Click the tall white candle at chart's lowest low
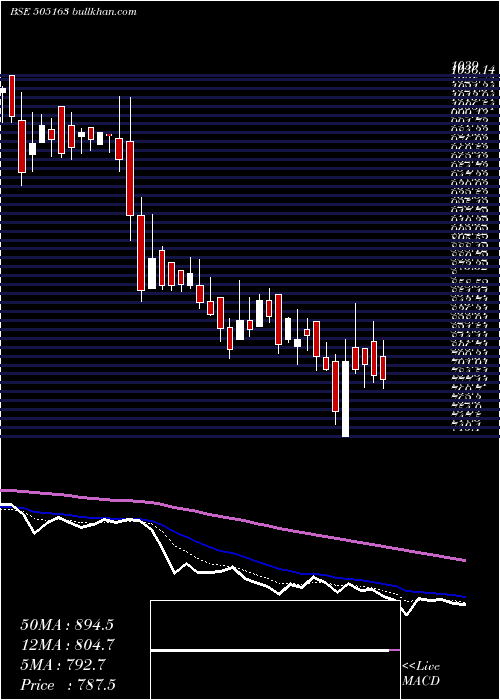500x700 pixels. coord(346,399)
